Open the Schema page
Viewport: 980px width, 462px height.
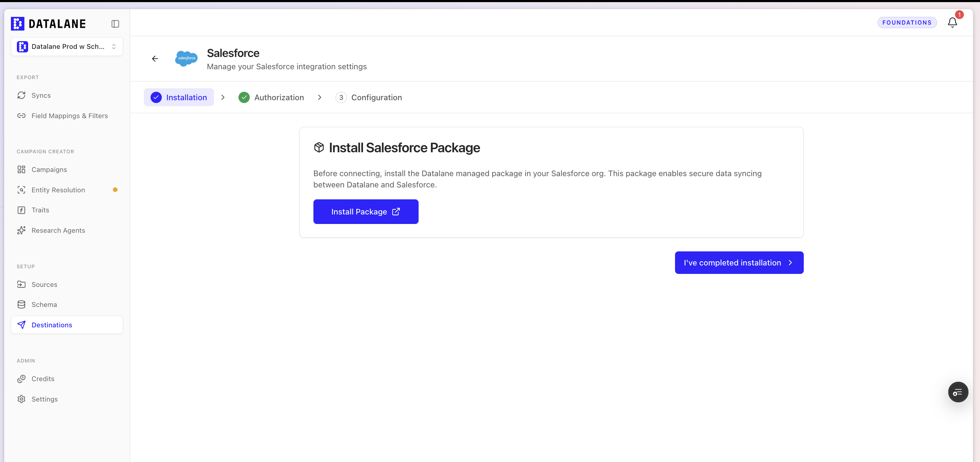[67, 304]
